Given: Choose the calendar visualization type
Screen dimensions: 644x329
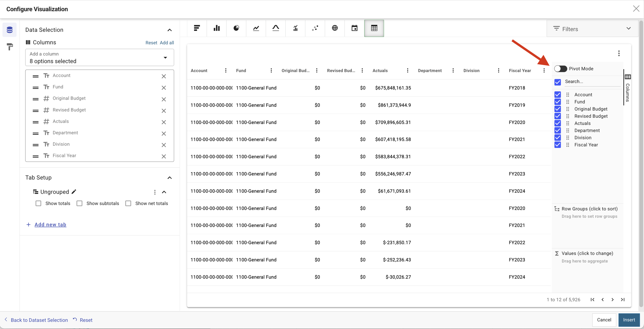Looking at the screenshot, I should point(354,28).
